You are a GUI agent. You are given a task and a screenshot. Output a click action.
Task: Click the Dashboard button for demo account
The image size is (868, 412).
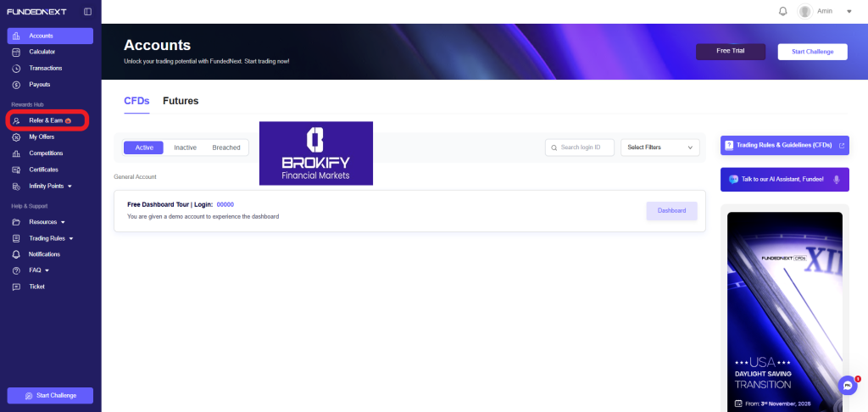click(x=671, y=211)
